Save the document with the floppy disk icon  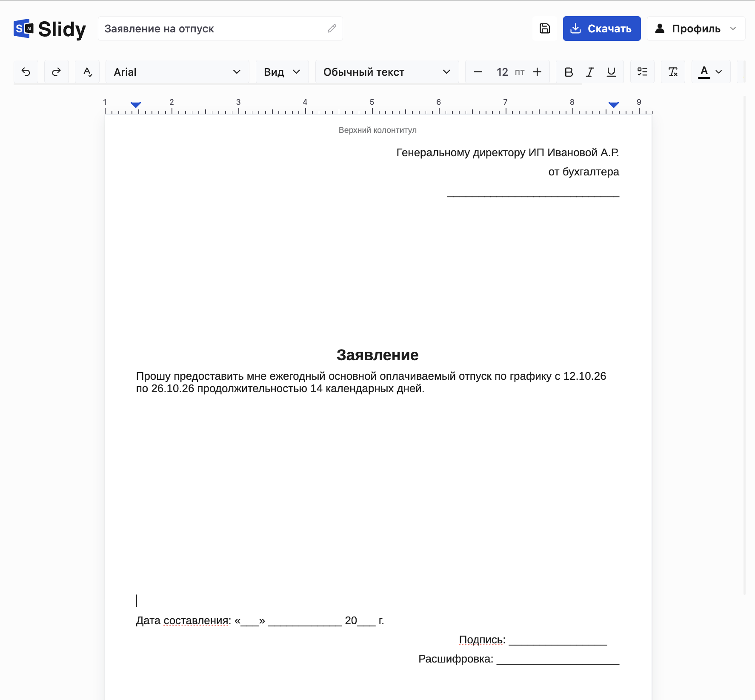[x=545, y=29]
